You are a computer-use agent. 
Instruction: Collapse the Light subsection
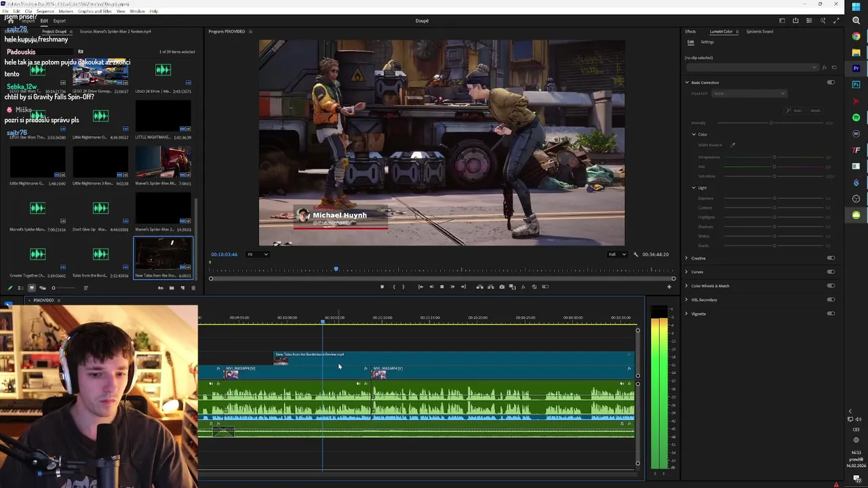coord(694,188)
